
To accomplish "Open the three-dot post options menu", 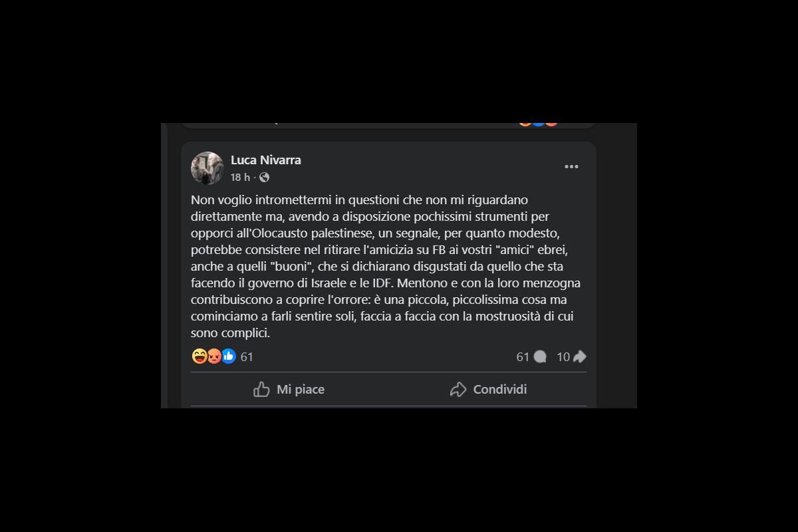I will click(x=571, y=167).
